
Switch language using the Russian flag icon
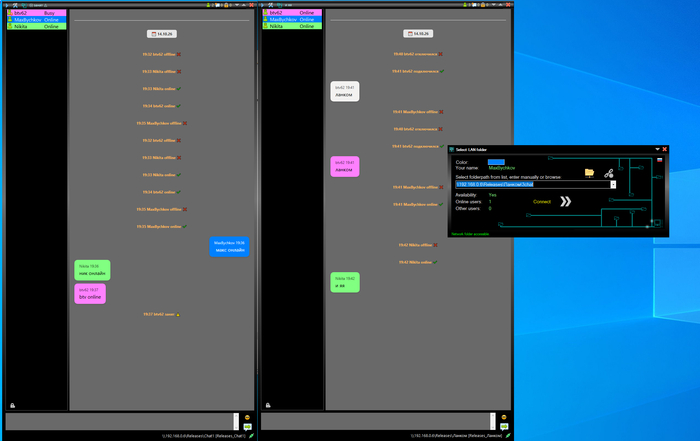(x=659, y=160)
